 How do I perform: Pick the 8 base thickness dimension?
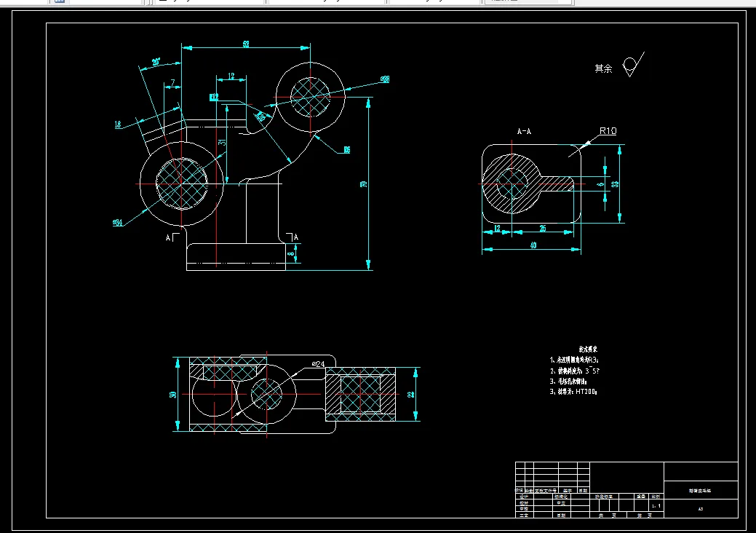coord(291,253)
